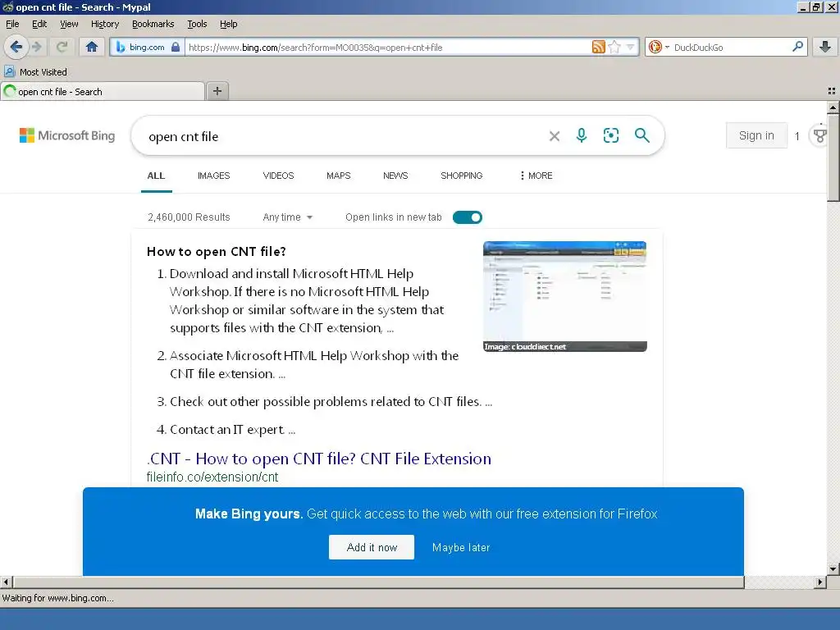The image size is (840, 630).
Task: Select the 'open cnt file - Search' tab
Action: (x=103, y=92)
